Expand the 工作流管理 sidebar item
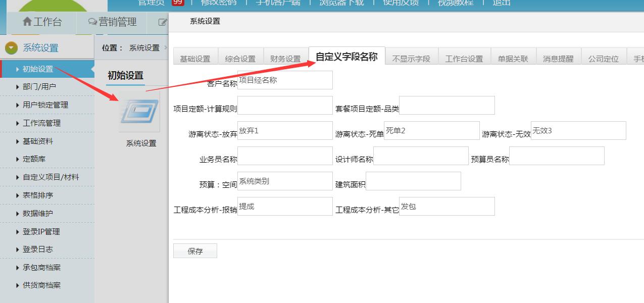This screenshot has width=644, height=303. (41, 123)
